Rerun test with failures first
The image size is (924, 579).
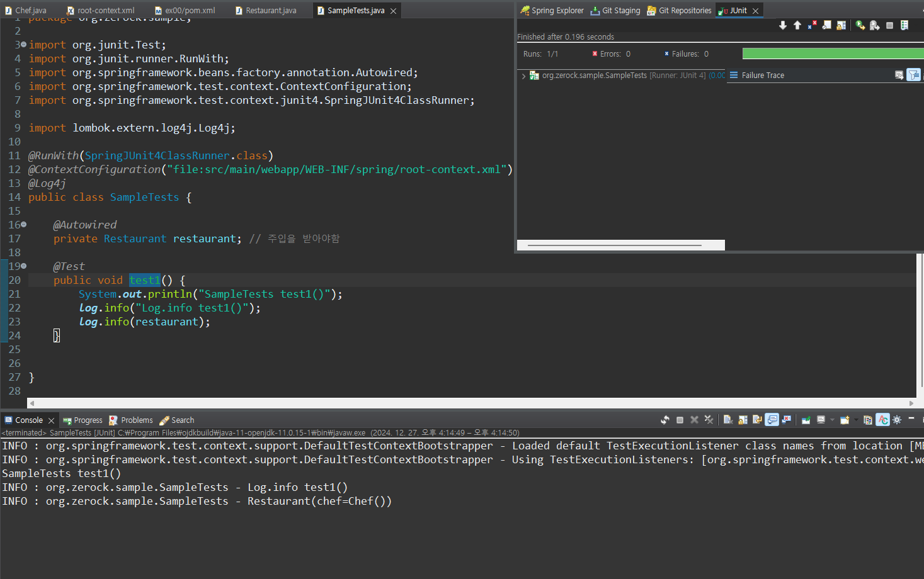[875, 25]
